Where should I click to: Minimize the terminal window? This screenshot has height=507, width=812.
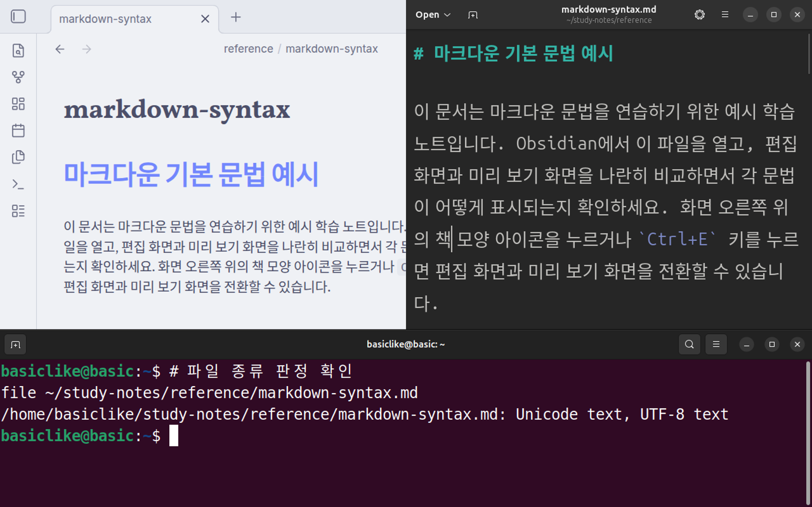[747, 345]
